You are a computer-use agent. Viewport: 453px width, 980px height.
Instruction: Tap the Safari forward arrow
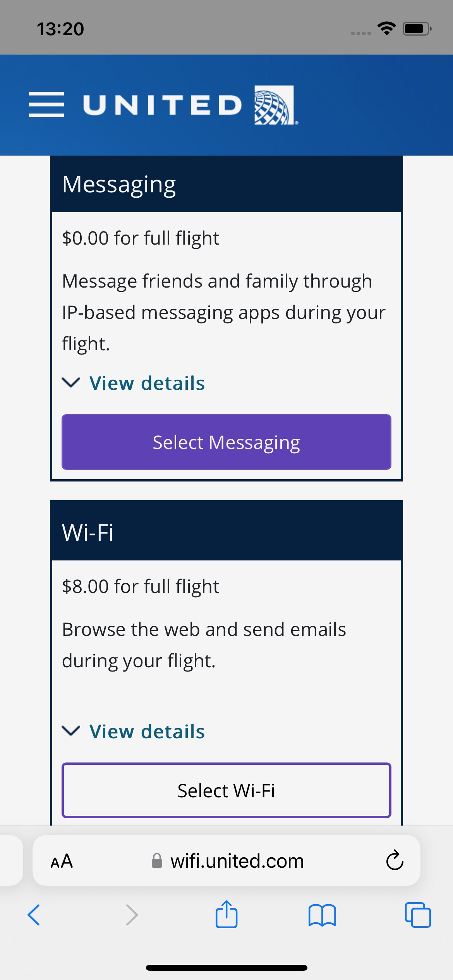pyautogui.click(x=132, y=915)
